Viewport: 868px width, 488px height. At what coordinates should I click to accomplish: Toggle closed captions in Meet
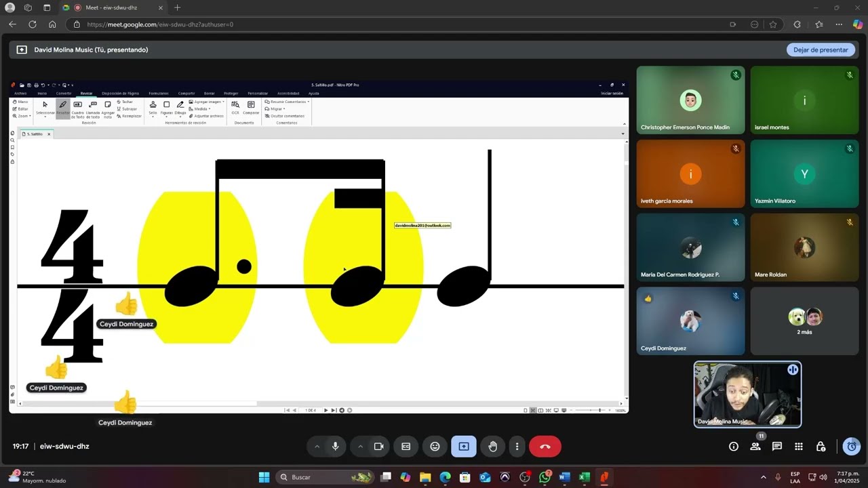(406, 447)
